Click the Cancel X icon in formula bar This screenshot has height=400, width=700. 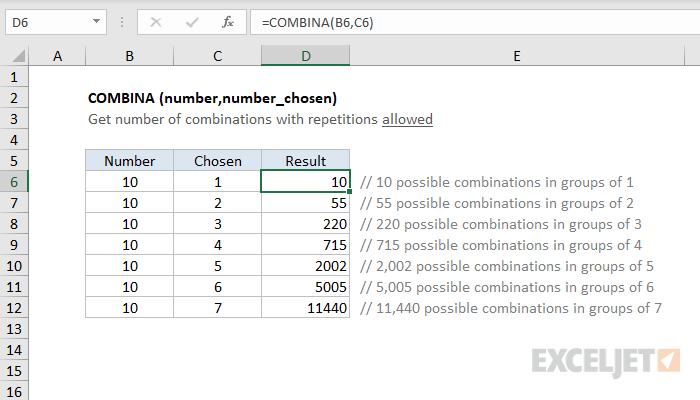155,21
